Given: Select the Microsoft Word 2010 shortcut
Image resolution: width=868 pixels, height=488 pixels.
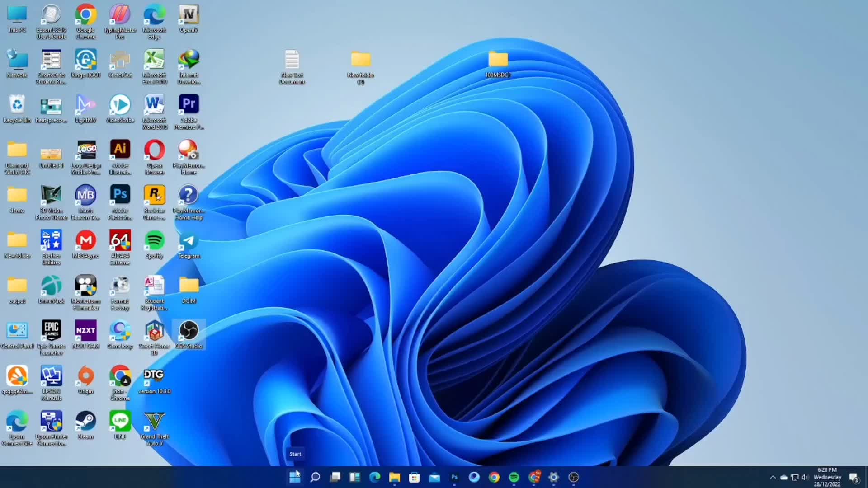Looking at the screenshot, I should pos(154,112).
